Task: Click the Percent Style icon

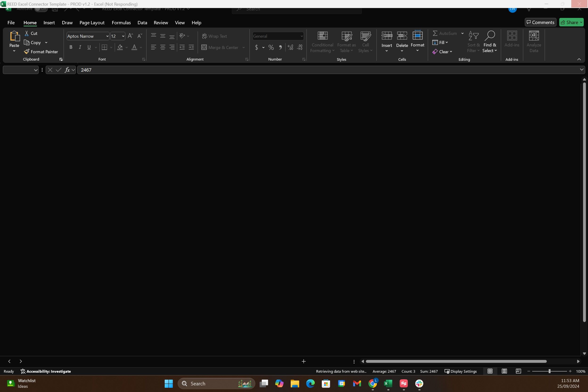Action: click(x=271, y=47)
